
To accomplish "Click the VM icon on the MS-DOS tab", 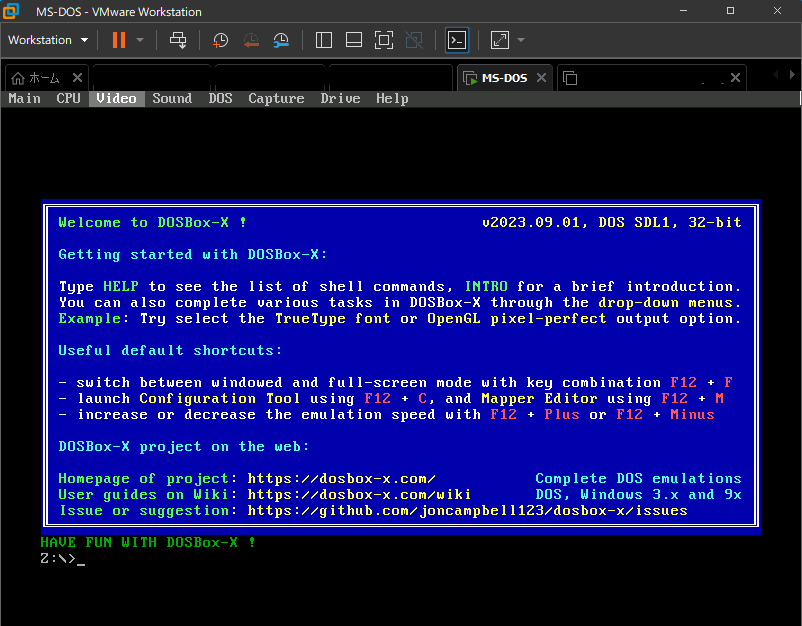I will coord(470,77).
